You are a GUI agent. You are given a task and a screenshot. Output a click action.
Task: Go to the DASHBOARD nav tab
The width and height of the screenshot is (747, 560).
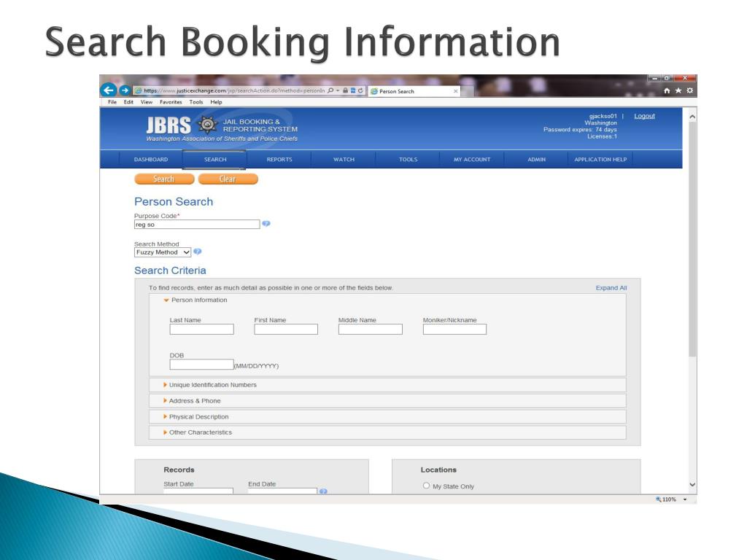[x=150, y=160]
